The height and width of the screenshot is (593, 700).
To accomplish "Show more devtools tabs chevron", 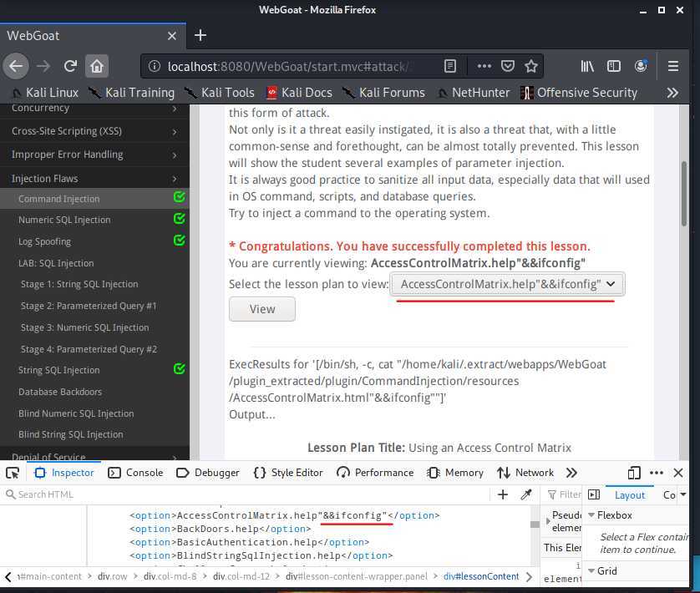I will point(571,473).
